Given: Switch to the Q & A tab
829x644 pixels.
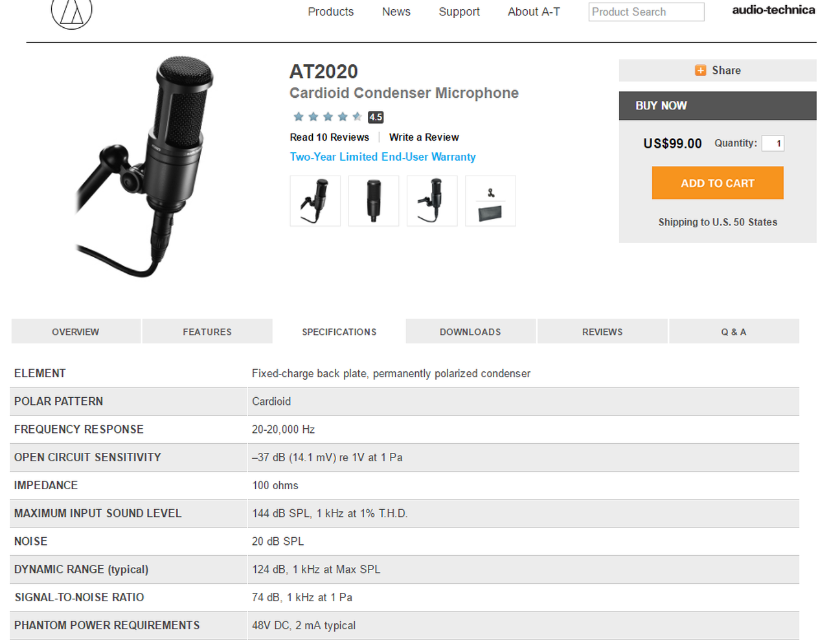Looking at the screenshot, I should (734, 332).
